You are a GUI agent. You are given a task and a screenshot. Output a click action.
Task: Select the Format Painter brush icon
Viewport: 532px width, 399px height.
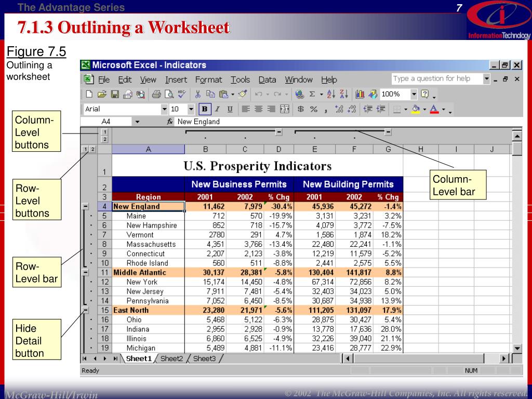click(x=243, y=94)
